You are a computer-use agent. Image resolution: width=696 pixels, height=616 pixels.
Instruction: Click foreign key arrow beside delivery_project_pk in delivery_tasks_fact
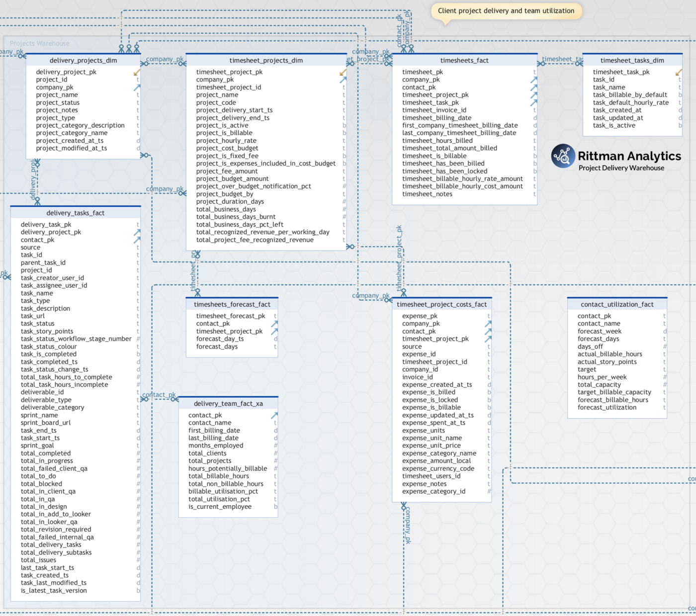(x=137, y=232)
